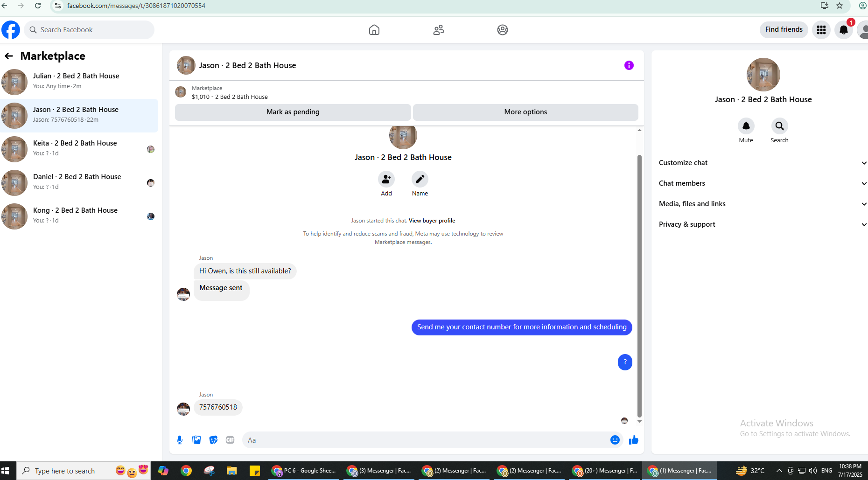Expand the Privacy & support section
The image size is (868, 480).
[x=763, y=224]
